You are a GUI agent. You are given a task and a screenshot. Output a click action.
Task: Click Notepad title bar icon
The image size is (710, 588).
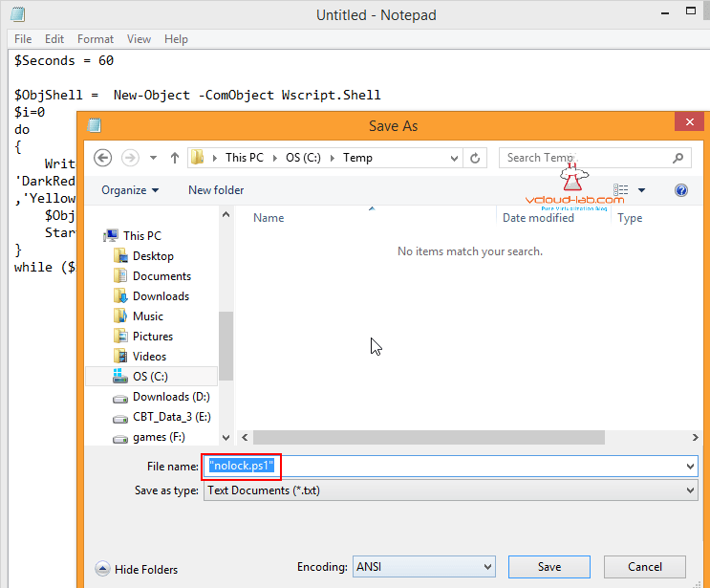click(x=18, y=14)
